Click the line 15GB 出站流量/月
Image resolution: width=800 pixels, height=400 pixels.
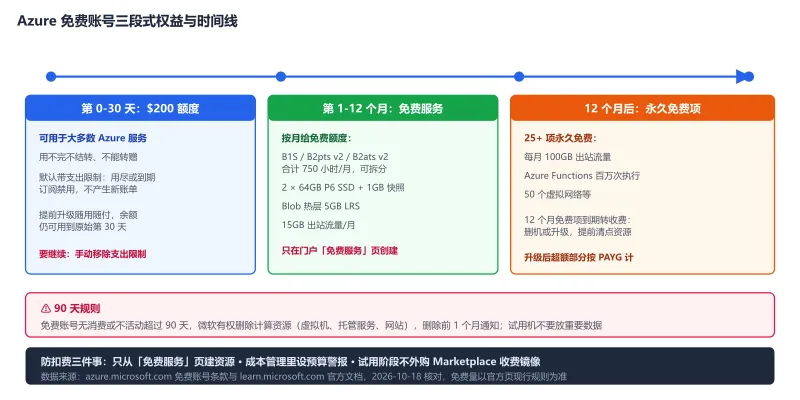318,225
